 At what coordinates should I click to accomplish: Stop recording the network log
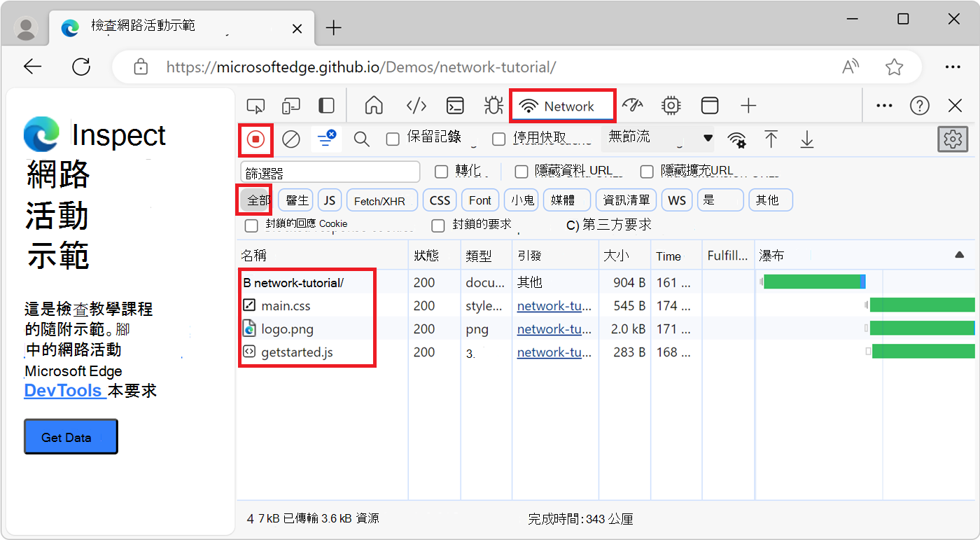pos(255,139)
